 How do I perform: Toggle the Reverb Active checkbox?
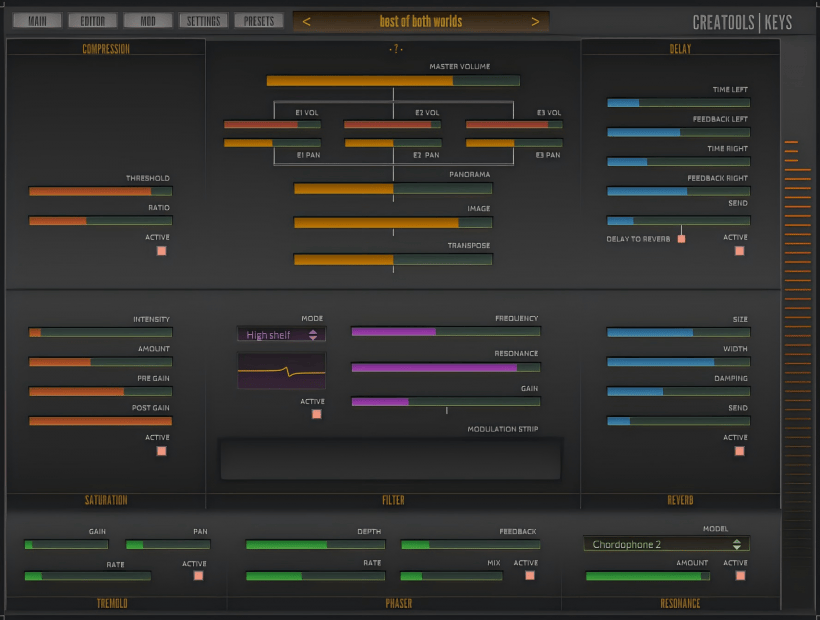[x=740, y=451]
